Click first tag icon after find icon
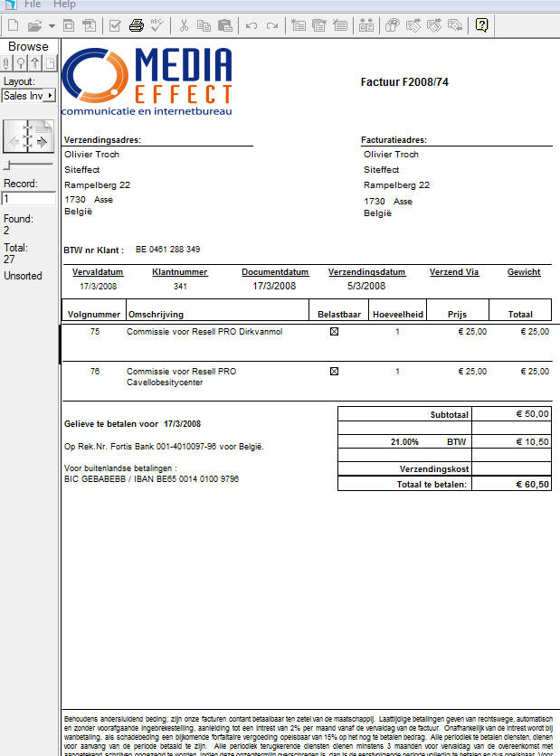This screenshot has width=560, height=756. (x=413, y=25)
